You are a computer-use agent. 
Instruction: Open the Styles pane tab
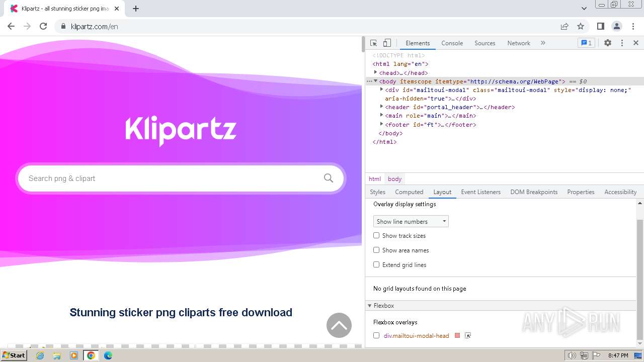[377, 192]
